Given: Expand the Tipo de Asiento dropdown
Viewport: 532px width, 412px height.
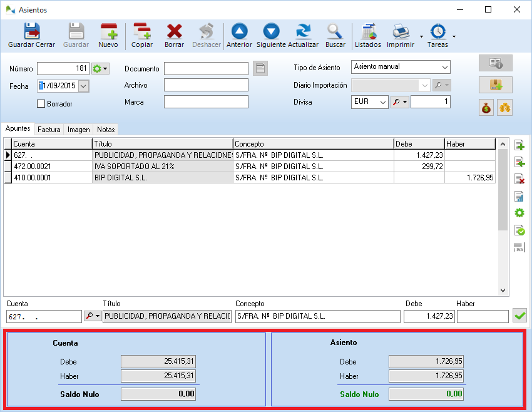Looking at the screenshot, I should [444, 67].
